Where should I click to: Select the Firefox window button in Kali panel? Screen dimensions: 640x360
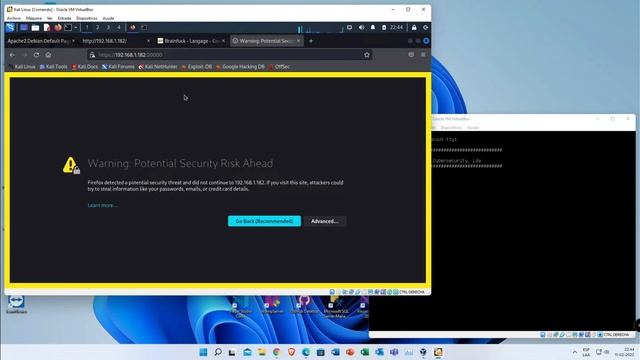click(133, 27)
